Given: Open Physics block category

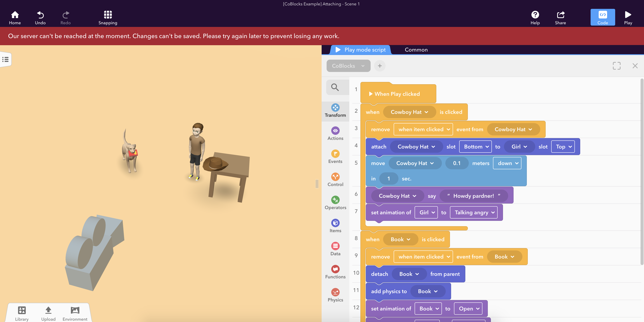Looking at the screenshot, I should (335, 295).
